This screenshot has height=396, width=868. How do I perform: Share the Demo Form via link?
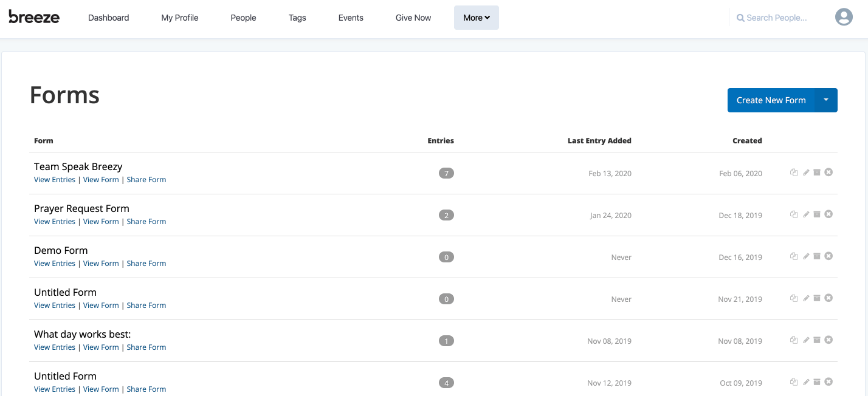click(x=146, y=263)
